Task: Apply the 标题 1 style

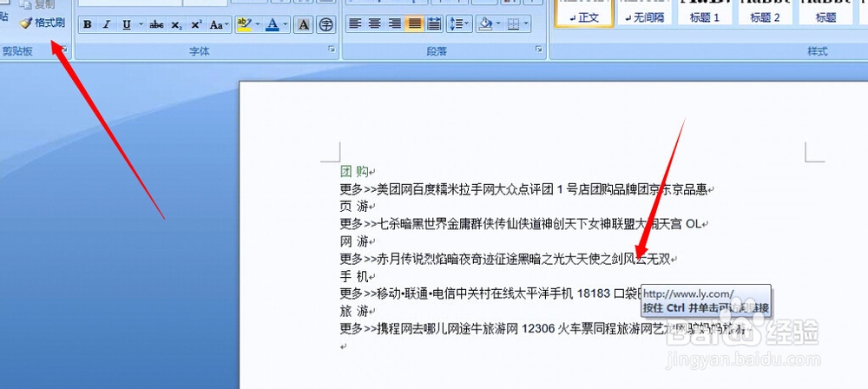Action: (x=705, y=12)
